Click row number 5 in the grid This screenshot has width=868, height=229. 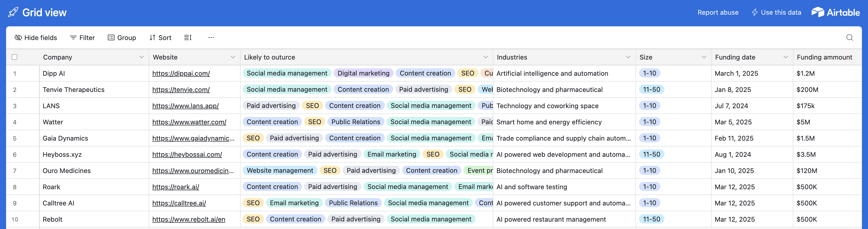pos(14,138)
